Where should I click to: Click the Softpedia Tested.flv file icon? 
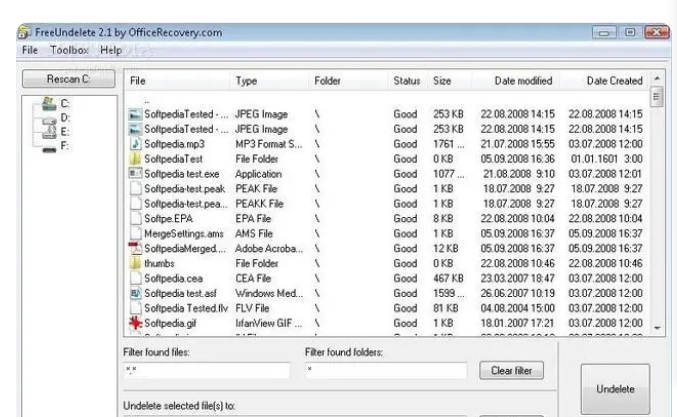point(136,308)
